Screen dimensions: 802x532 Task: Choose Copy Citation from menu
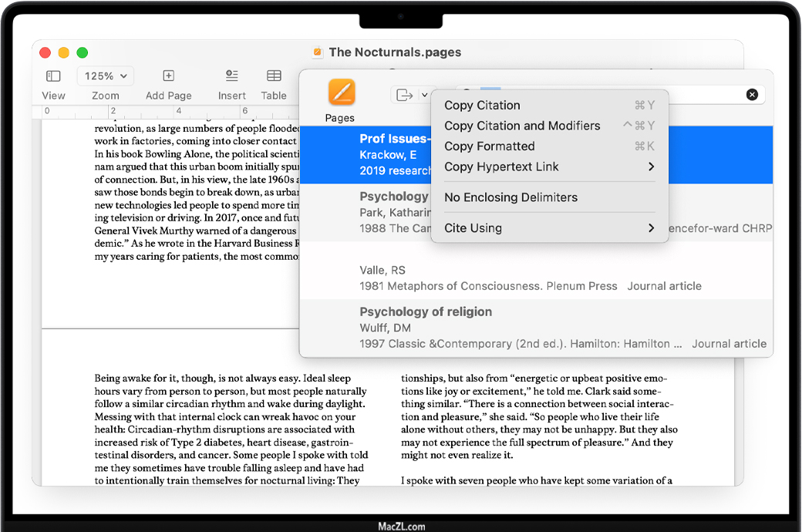(x=482, y=106)
